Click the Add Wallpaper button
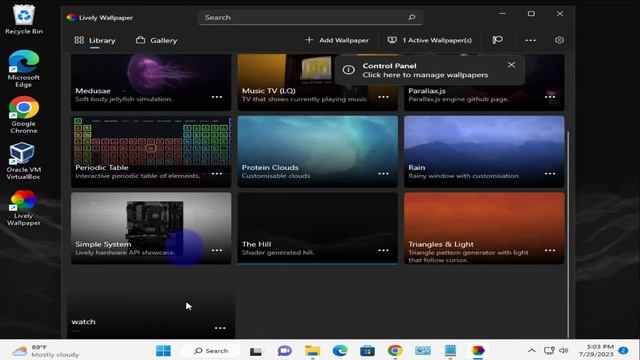640x360 pixels. coord(337,40)
